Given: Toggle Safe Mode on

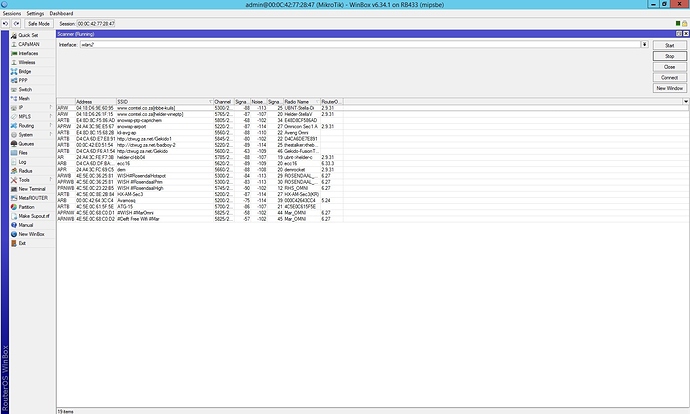Looking at the screenshot, I should pos(40,21).
